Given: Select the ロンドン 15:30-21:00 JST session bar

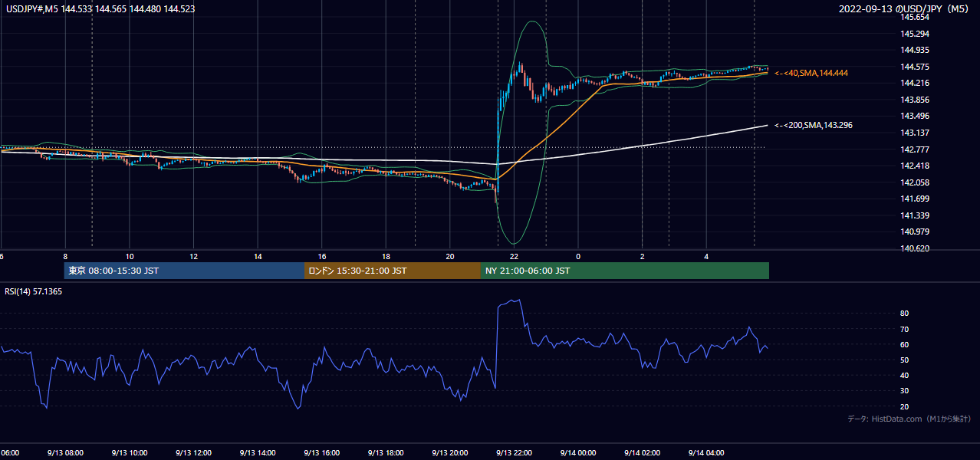Looking at the screenshot, I should (x=393, y=271).
